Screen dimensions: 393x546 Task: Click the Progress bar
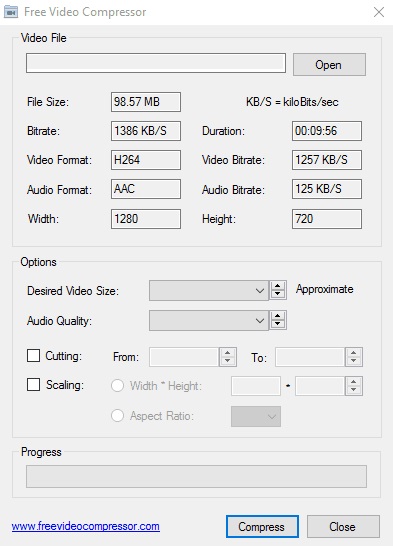(196, 476)
